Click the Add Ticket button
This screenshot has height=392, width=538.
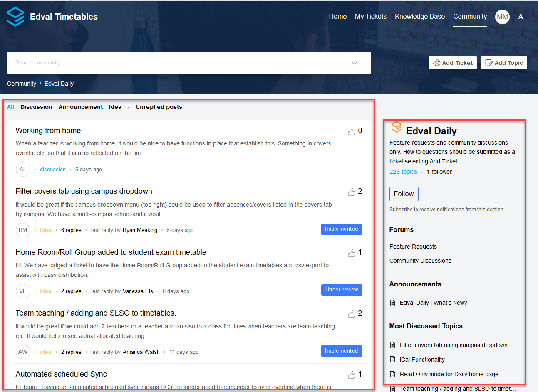click(453, 63)
